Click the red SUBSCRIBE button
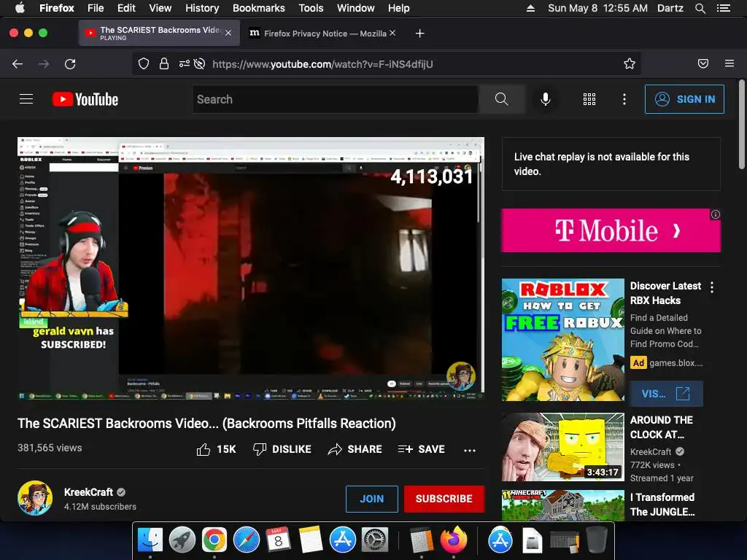 tap(444, 499)
